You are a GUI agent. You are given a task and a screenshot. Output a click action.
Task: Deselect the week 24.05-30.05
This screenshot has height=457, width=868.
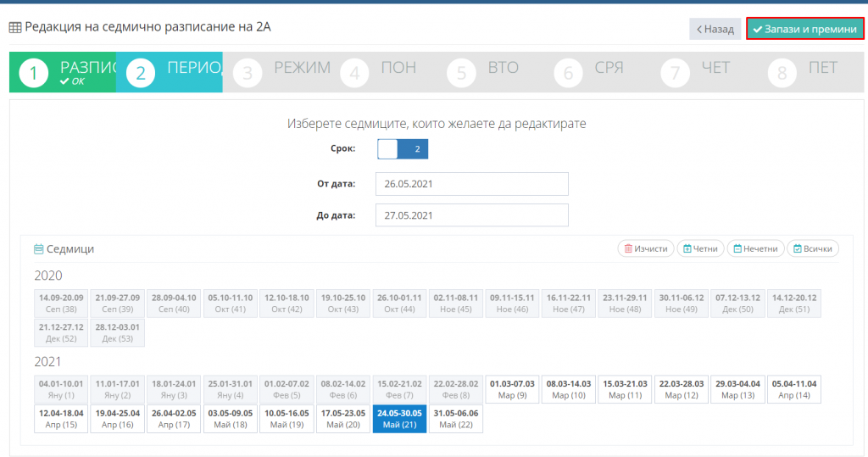click(x=399, y=418)
